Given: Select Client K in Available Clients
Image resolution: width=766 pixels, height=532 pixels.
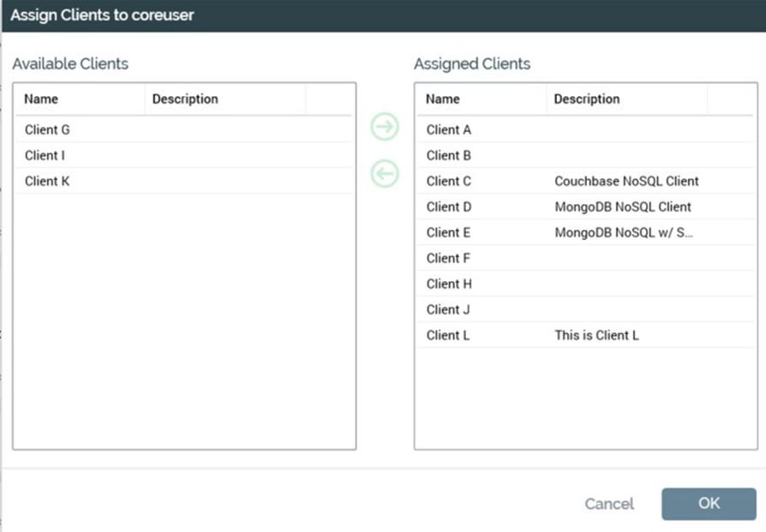Looking at the screenshot, I should (x=46, y=182).
